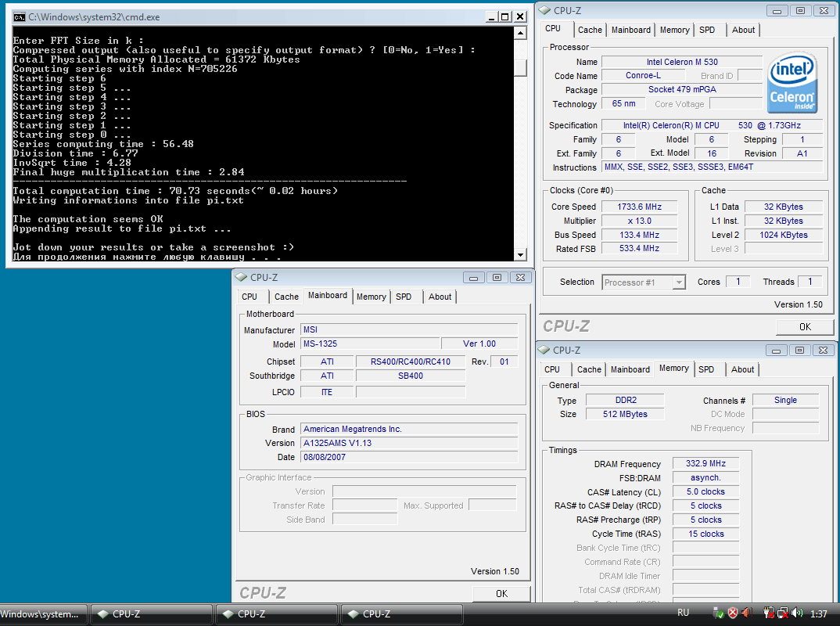Click the core speed value '1733.6 MHz'
Screen dimensions: 840x626
coord(639,207)
